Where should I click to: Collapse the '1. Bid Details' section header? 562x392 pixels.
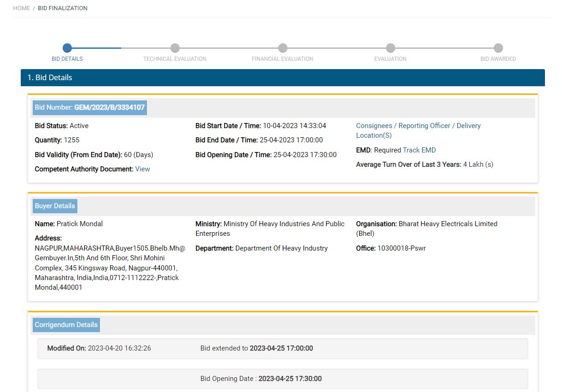tap(282, 77)
